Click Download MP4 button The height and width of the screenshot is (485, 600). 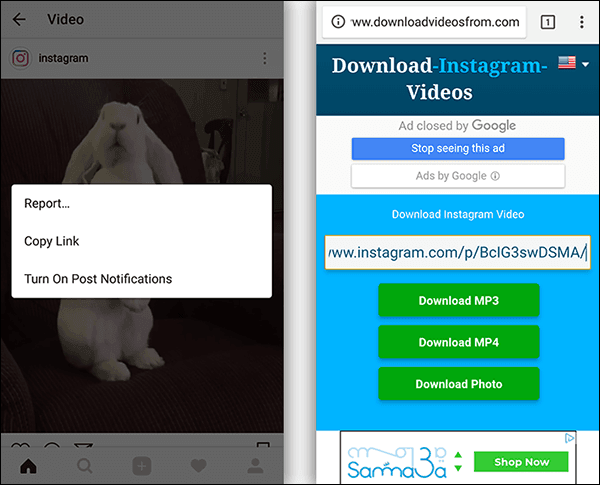[x=459, y=342]
